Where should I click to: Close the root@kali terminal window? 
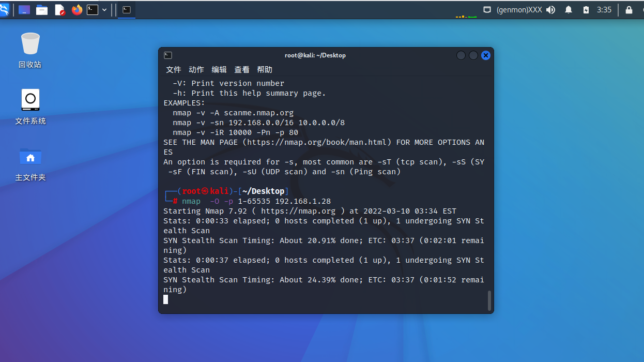(486, 55)
